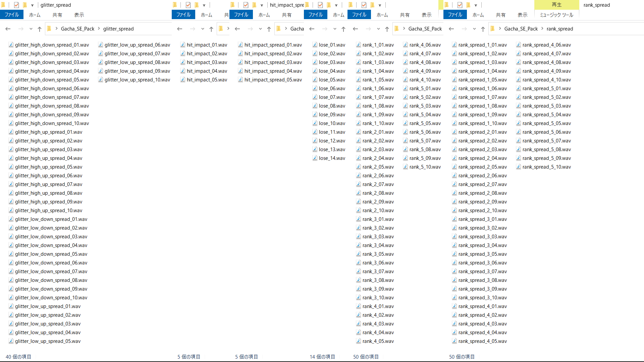Click folder icon in rank_spread address bar
Screen dimensions: 644x362
tap(492, 29)
